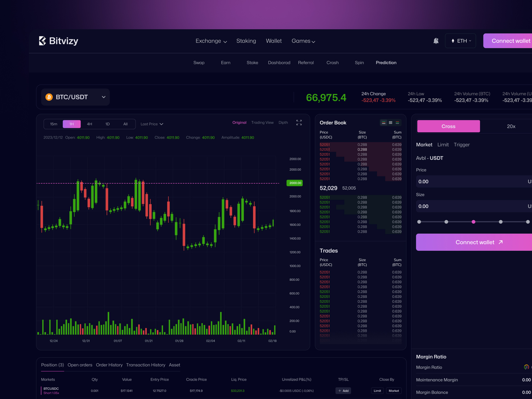Switch order book to sell-only view
The image size is (532, 399).
(398, 122)
